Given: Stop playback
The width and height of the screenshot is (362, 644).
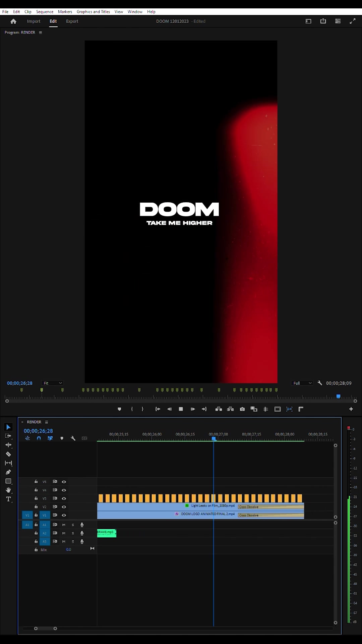Looking at the screenshot, I should point(181,409).
